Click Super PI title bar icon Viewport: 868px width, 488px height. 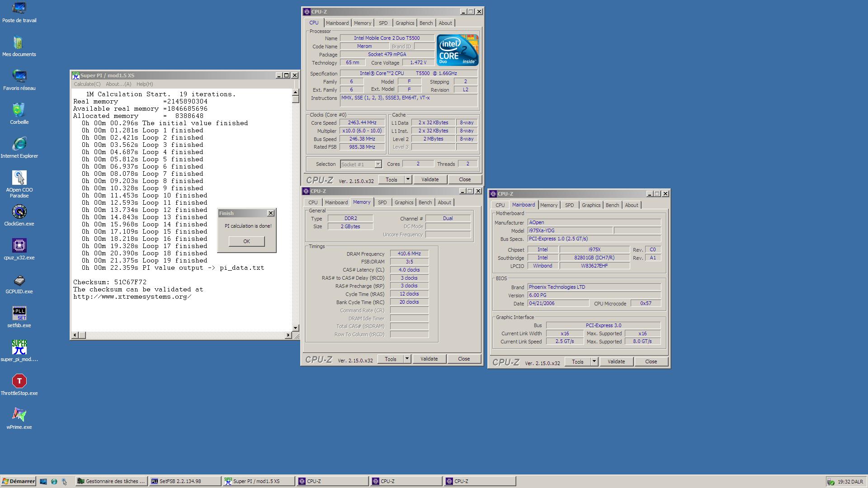tap(75, 75)
